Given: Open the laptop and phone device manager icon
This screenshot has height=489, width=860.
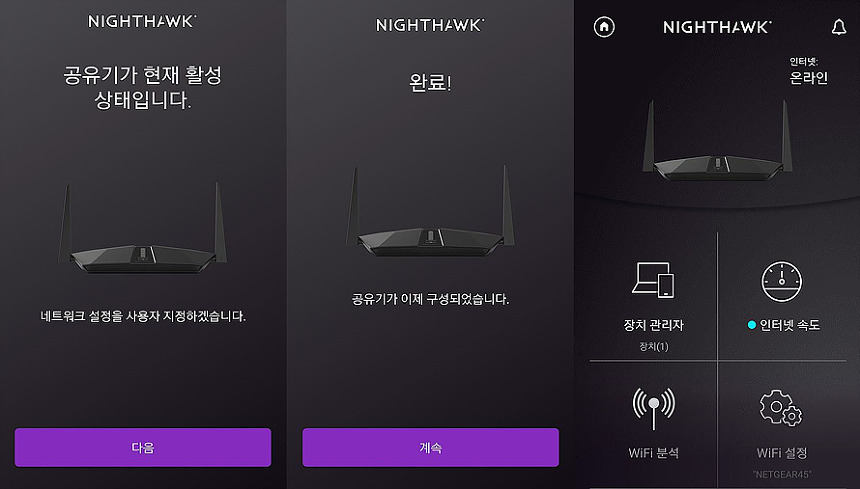Looking at the screenshot, I should point(653,280).
